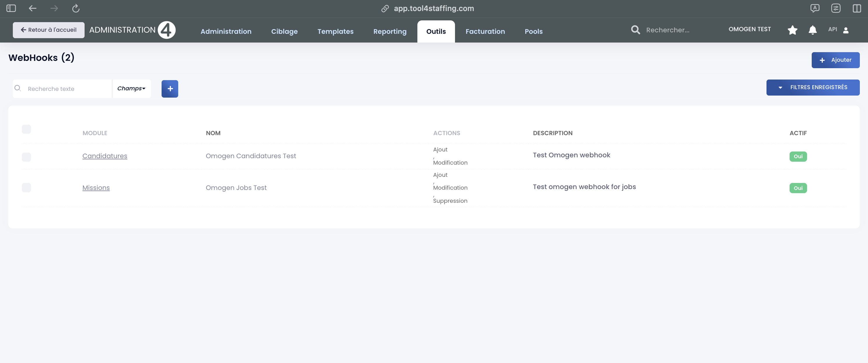Check the Missions row checkbox
868x363 pixels.
pos(26,188)
